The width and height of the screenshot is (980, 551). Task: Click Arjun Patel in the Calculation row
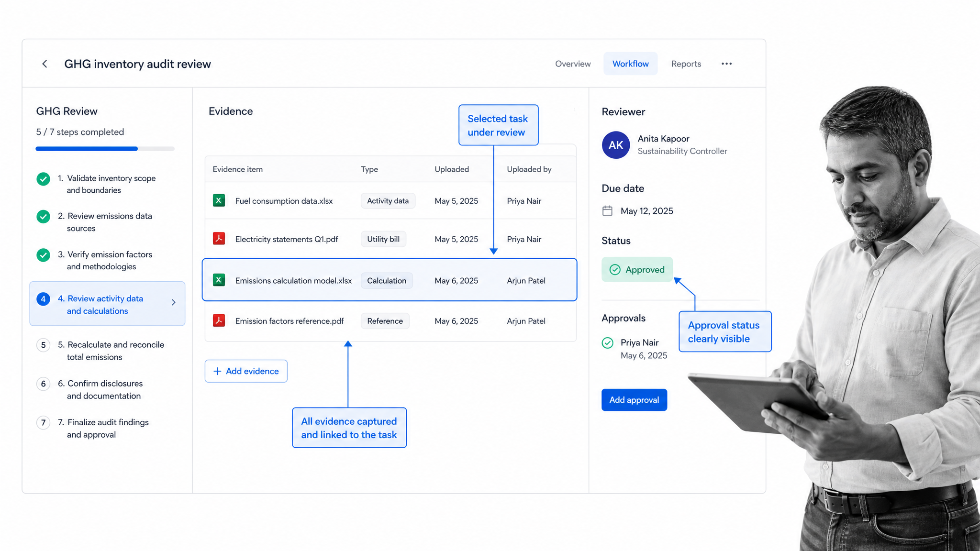(526, 281)
